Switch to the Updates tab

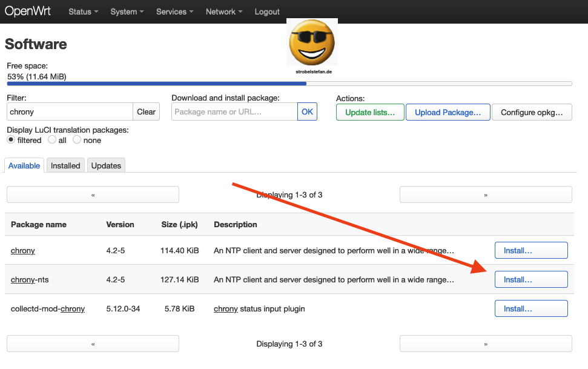(x=106, y=165)
